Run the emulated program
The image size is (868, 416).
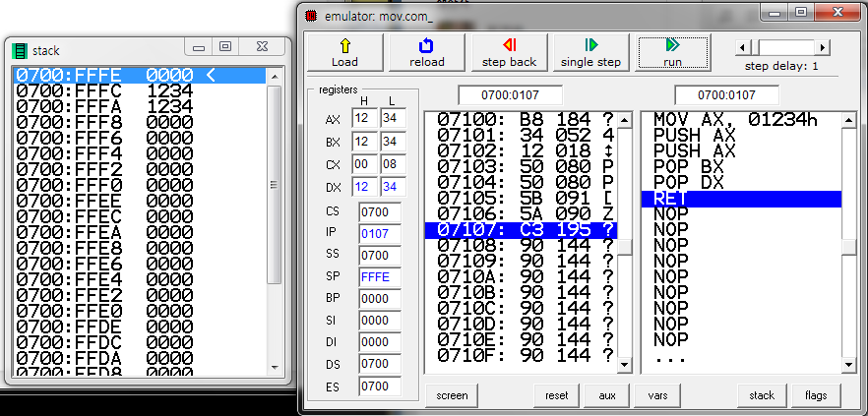[x=672, y=52]
